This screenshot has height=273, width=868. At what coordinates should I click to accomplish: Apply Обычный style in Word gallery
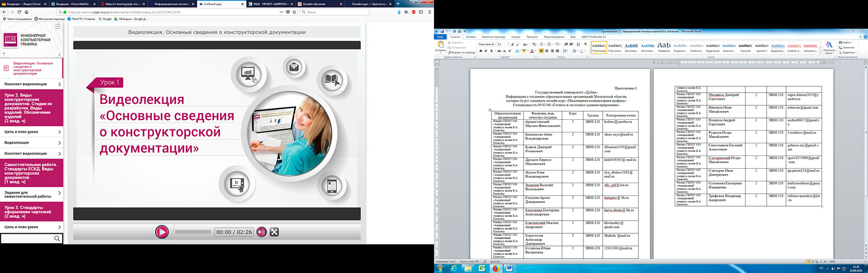[599, 47]
